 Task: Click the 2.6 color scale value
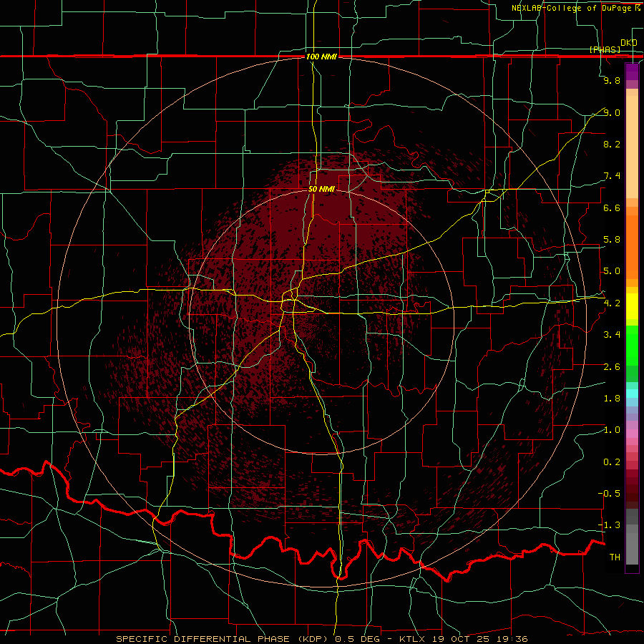(x=612, y=367)
